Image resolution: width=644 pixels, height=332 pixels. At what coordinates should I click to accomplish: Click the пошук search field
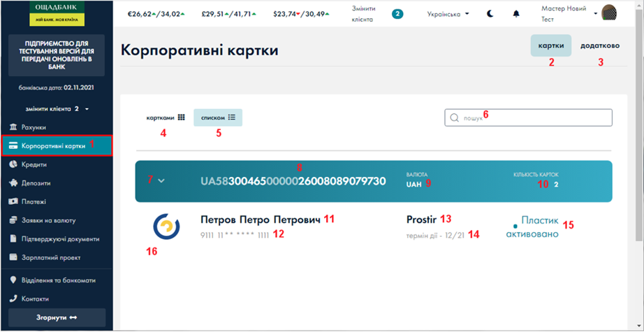(x=528, y=118)
